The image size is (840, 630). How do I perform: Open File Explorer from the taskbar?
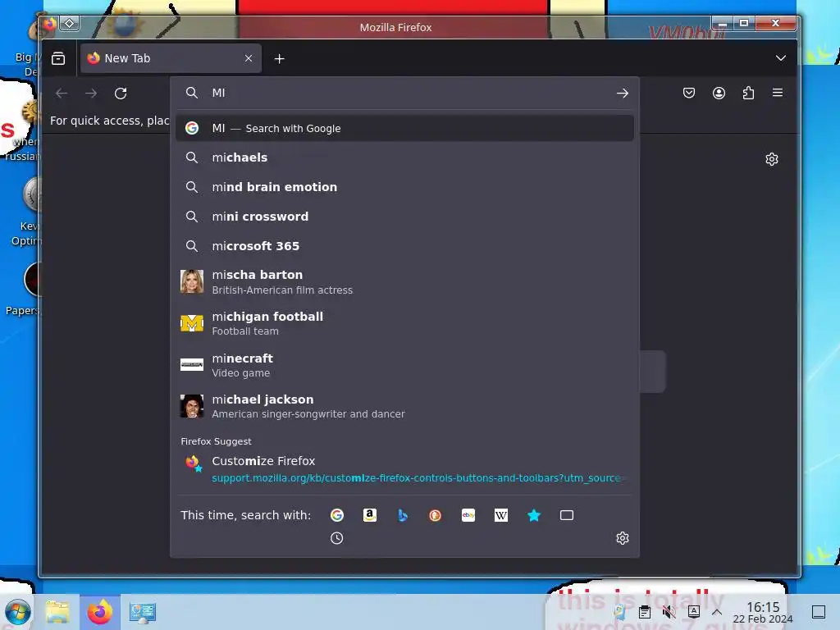click(x=57, y=612)
